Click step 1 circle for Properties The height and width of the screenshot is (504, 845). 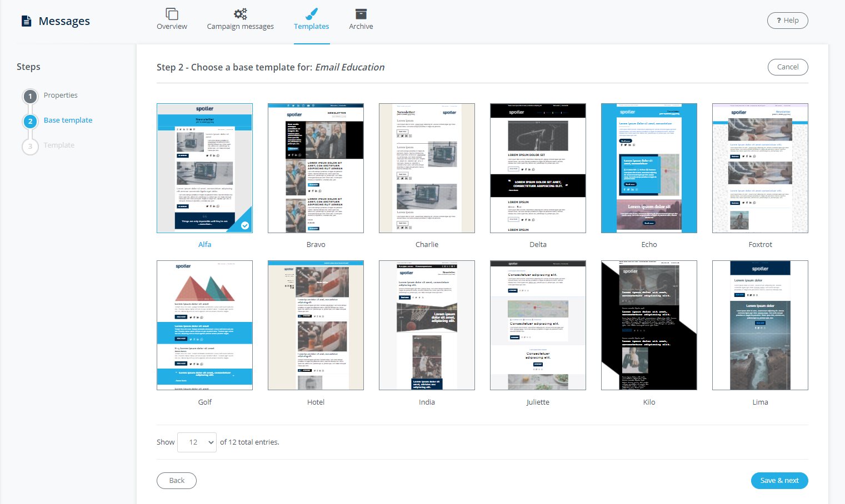[31, 96]
